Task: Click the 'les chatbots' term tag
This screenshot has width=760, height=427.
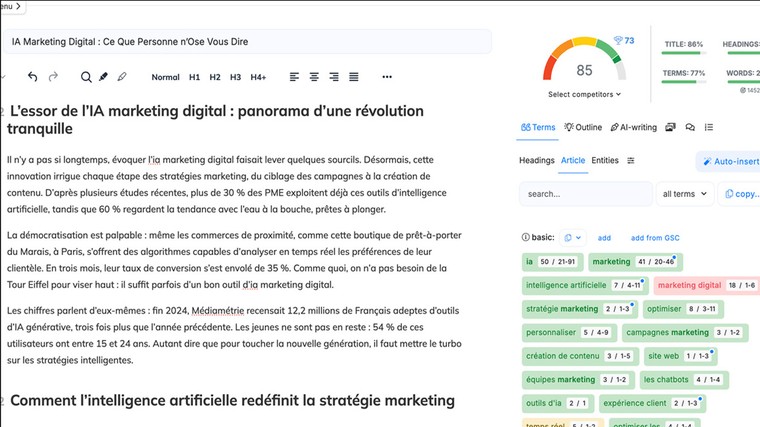Action: (684, 380)
